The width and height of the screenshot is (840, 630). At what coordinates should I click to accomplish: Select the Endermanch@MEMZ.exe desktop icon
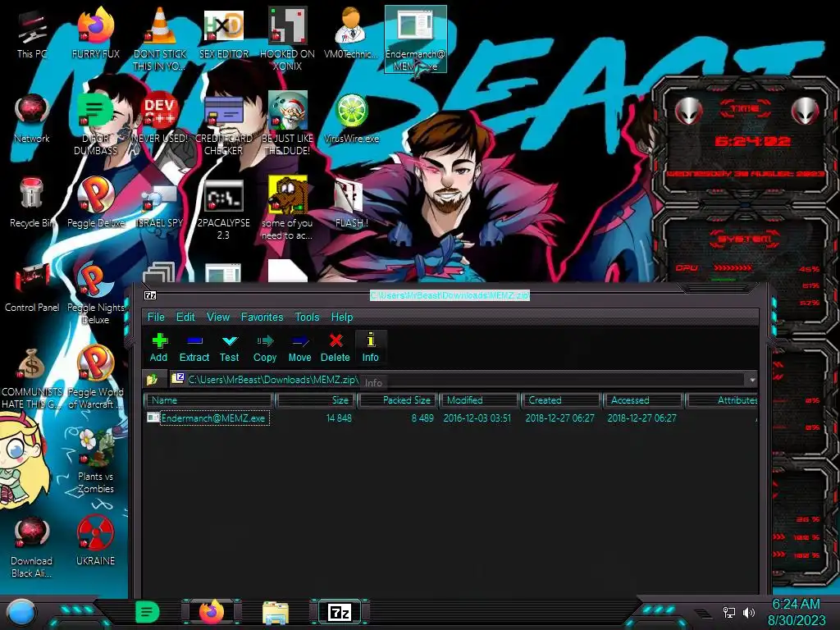(x=415, y=39)
